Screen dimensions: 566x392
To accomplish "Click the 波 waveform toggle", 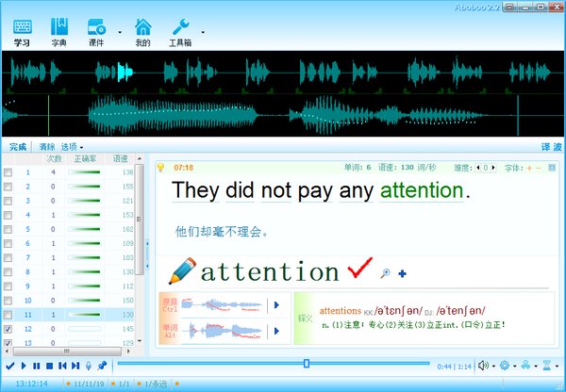I will (558, 147).
